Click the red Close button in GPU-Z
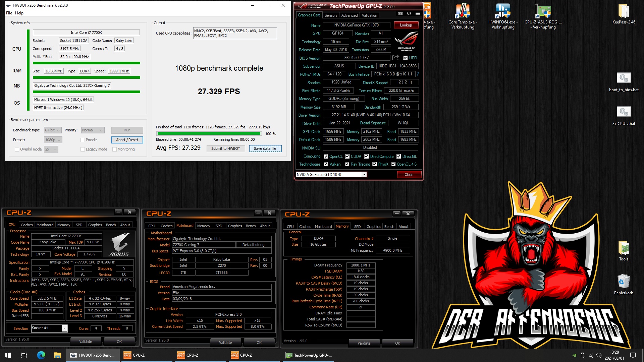The width and height of the screenshot is (644, 362). [x=409, y=175]
